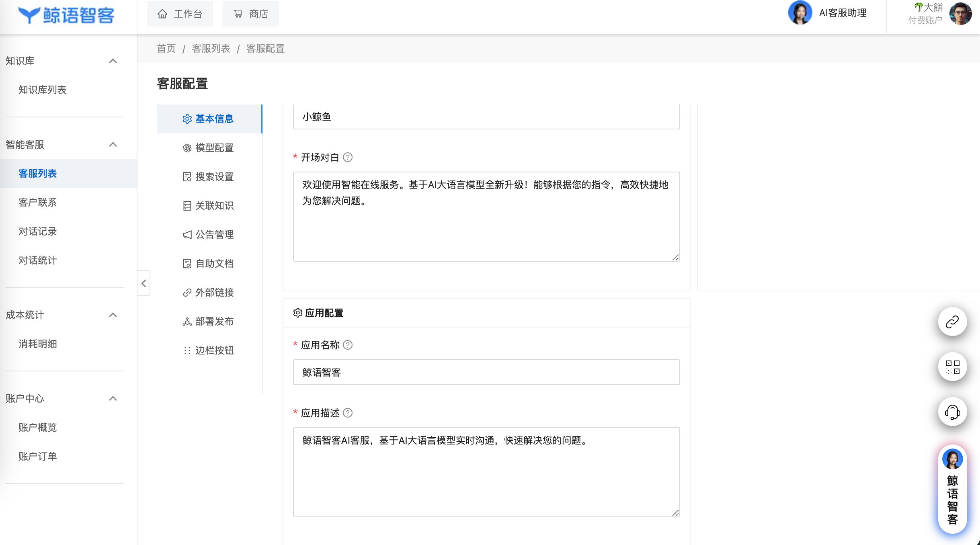980x545 pixels.
Task: Select 模型配置 configuration tab
Action: 209,148
